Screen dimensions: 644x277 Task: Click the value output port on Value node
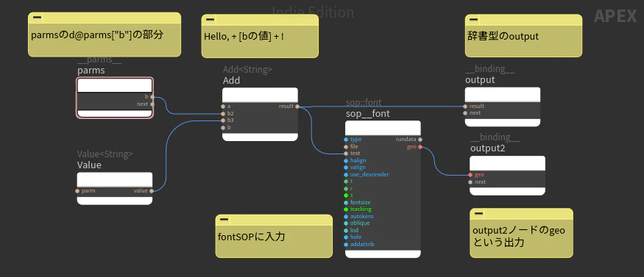point(152,190)
